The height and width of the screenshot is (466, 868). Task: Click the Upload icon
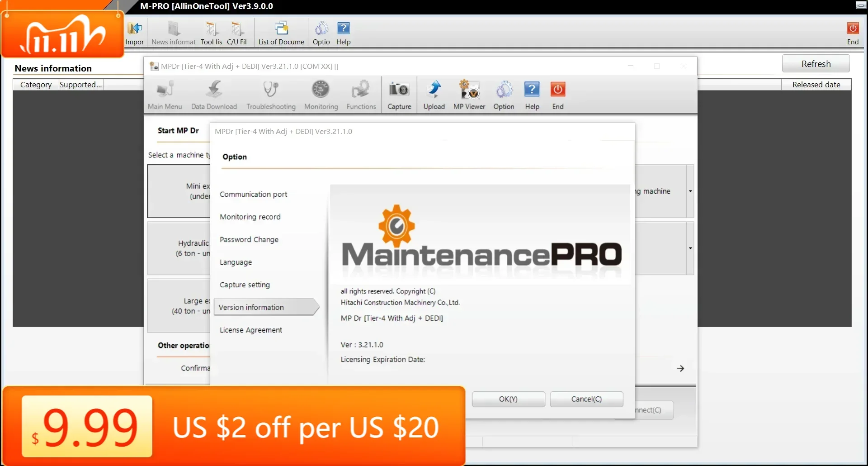point(434,94)
